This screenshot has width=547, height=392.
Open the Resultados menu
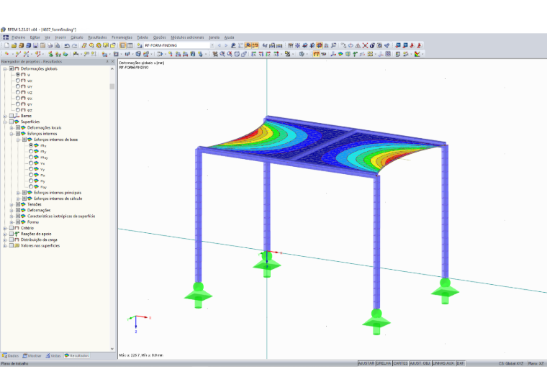[x=97, y=37]
